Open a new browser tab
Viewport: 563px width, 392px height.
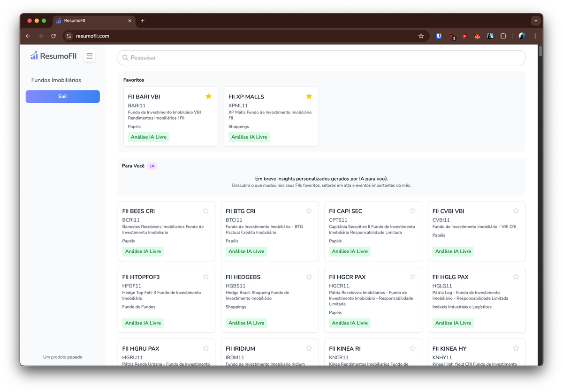[x=143, y=21]
